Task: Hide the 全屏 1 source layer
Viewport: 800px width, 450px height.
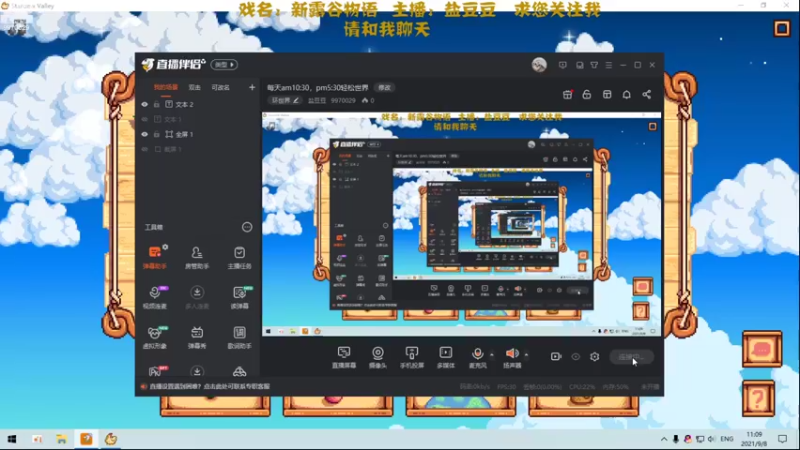Action: pos(144,134)
